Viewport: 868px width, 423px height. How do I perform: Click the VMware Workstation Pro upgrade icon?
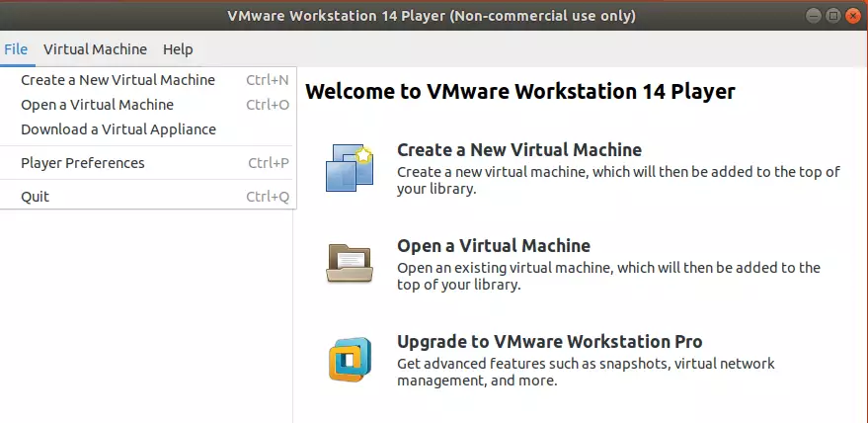tap(350, 359)
